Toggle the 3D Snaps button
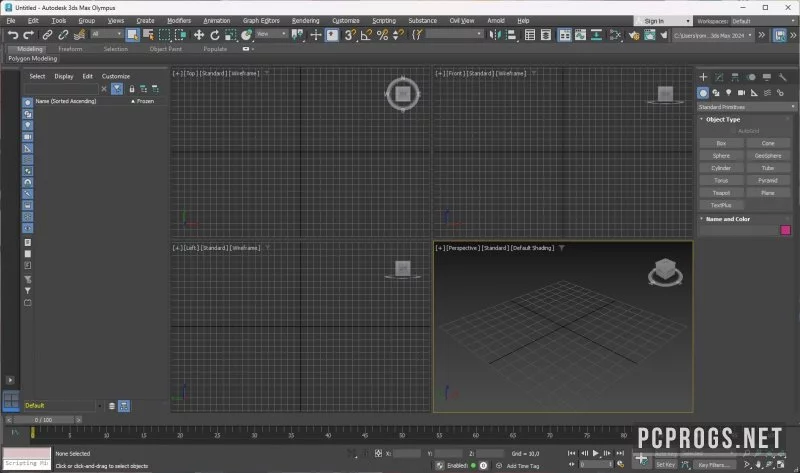Viewport: 800px width, 473px height. [350, 35]
